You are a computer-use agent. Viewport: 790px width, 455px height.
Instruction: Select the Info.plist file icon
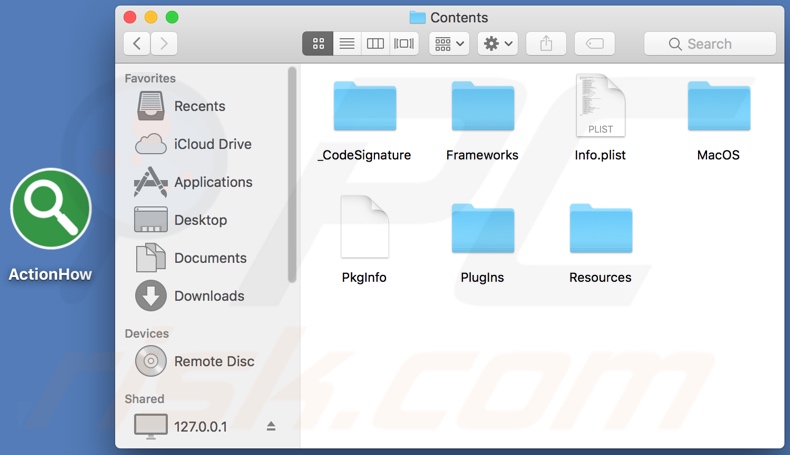coord(601,105)
